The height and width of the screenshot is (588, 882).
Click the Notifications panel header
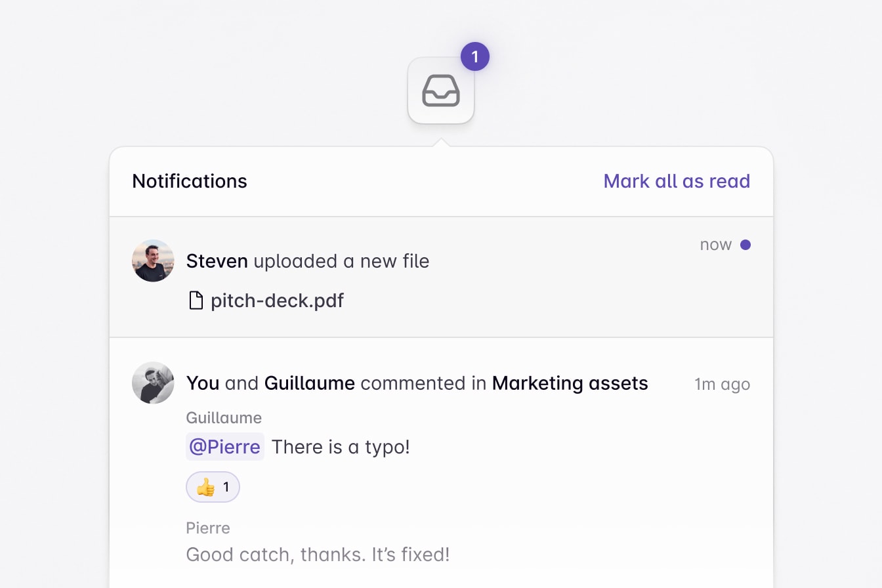coord(190,181)
